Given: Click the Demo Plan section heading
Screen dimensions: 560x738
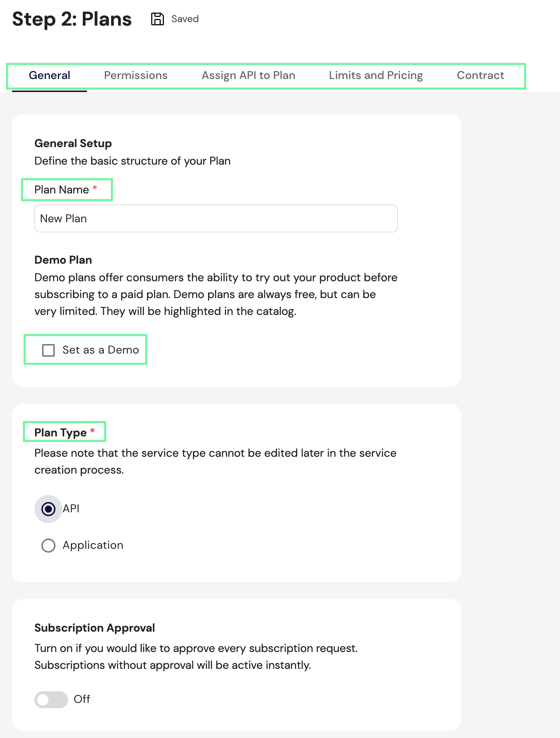Looking at the screenshot, I should click(63, 260).
